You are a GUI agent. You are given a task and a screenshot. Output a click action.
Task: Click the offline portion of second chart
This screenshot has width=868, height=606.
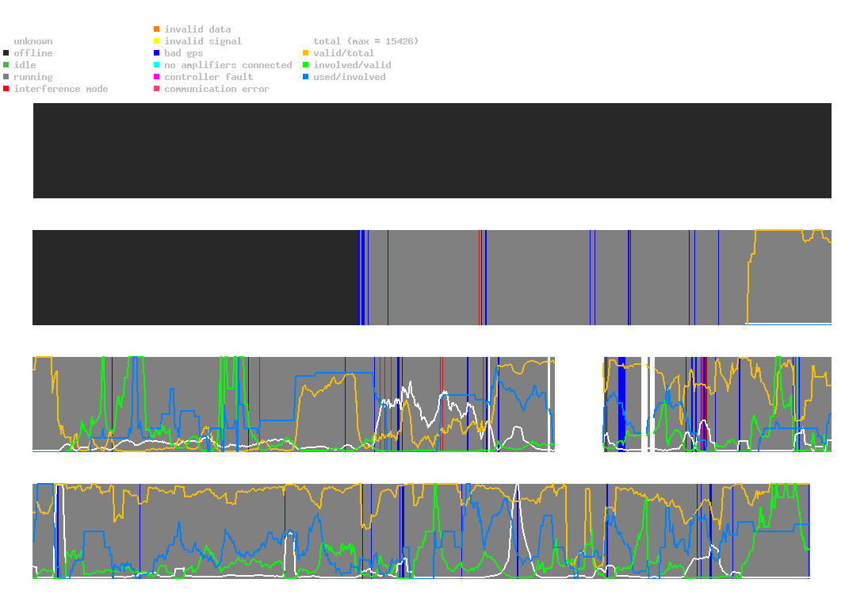click(196, 278)
